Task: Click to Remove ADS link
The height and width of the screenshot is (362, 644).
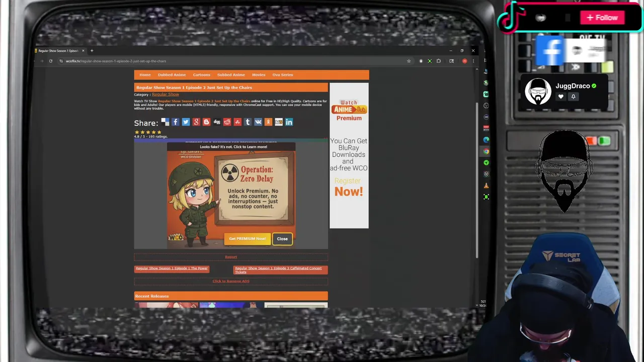Action: 231,281
